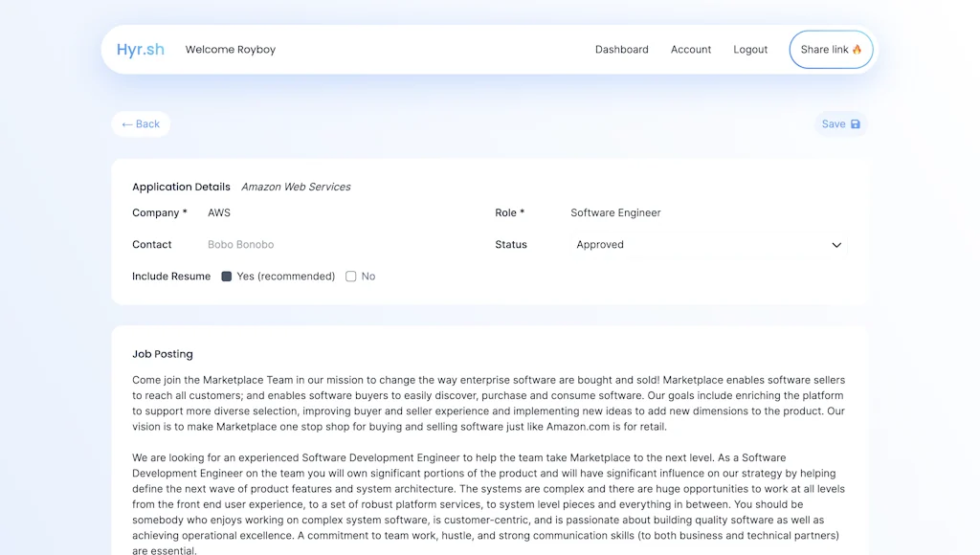Edit the Amazon Web Services application title

point(296,188)
